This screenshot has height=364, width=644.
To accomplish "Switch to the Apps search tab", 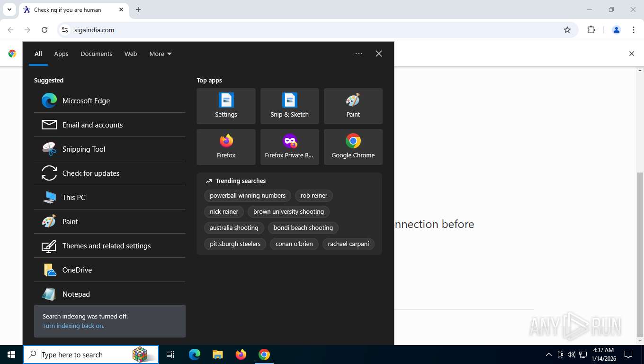I will pos(61,54).
